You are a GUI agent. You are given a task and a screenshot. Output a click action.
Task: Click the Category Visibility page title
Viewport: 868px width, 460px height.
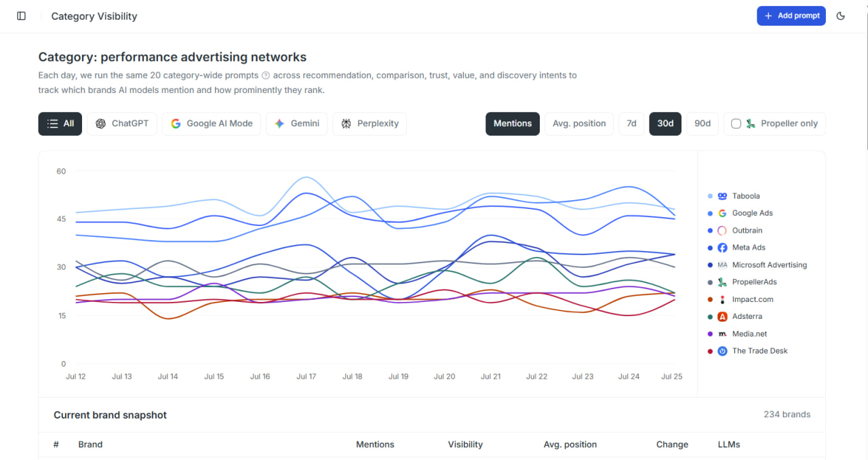pos(94,16)
